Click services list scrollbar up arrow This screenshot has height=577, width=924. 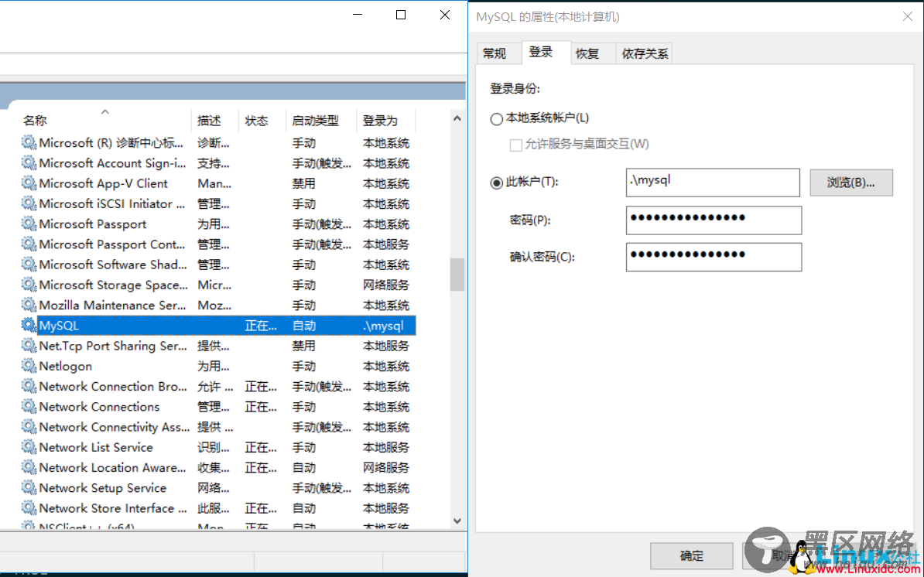point(457,118)
